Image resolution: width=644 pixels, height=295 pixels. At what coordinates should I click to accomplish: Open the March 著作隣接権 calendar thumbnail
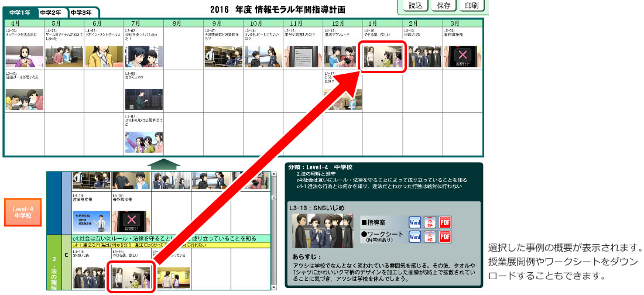(463, 57)
